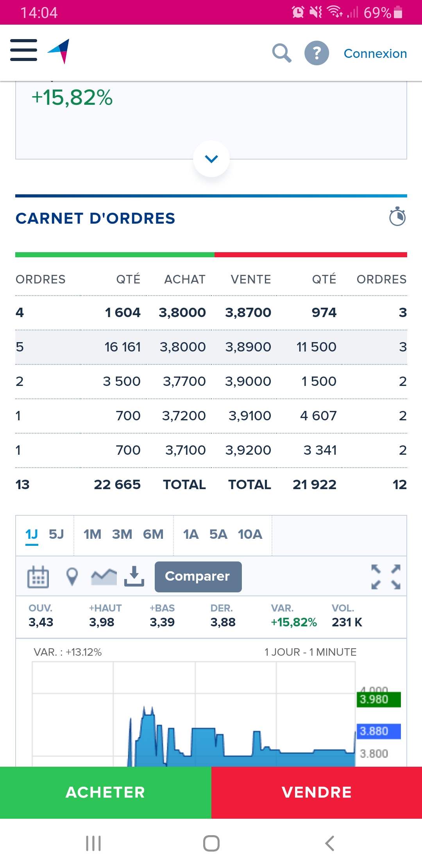Tap the Boursorama logo icon
Viewport: 422px width, 868px height.
tap(59, 51)
